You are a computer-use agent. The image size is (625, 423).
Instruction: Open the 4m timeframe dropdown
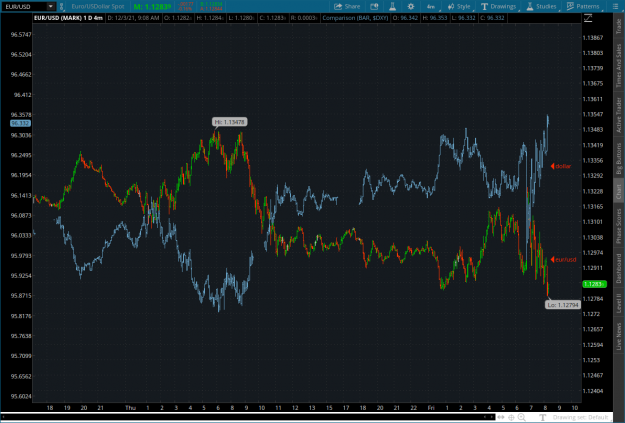tap(431, 6)
